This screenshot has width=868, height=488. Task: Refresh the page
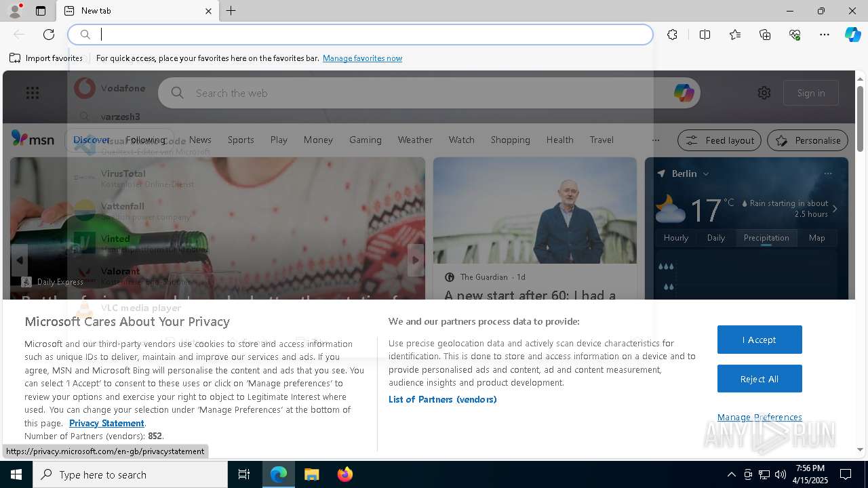[x=49, y=35]
